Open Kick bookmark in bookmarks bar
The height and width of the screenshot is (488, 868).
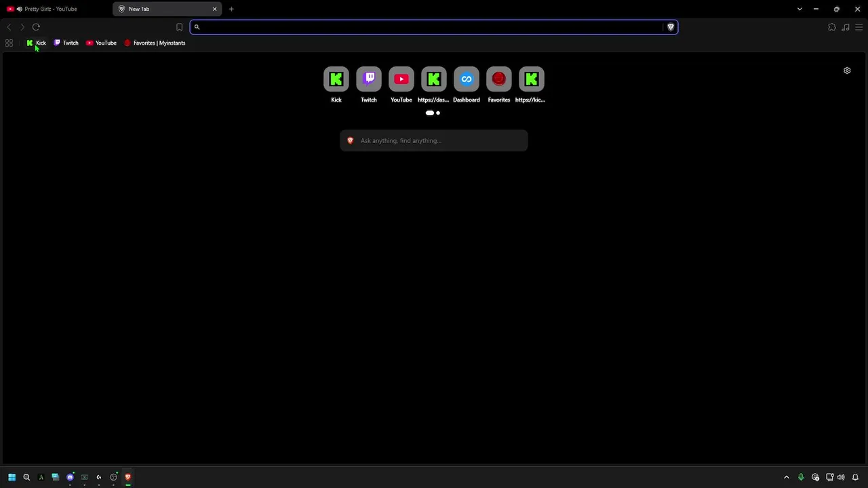click(x=36, y=43)
